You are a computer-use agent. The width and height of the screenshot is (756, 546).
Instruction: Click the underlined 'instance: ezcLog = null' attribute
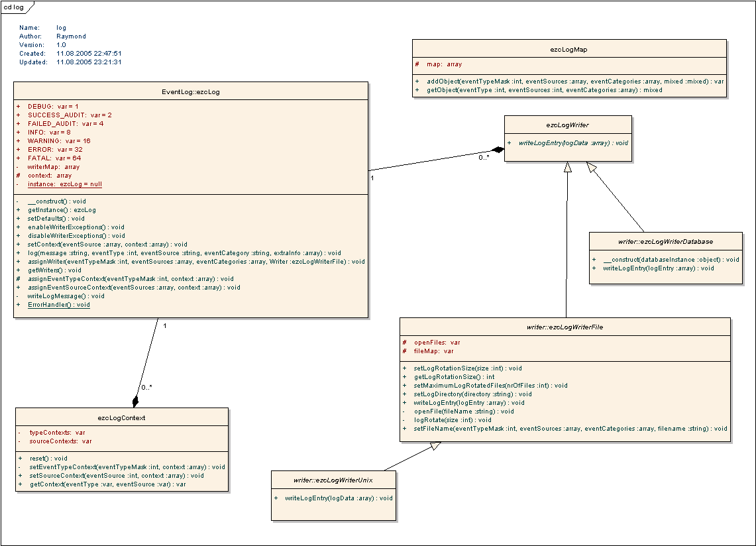point(65,184)
